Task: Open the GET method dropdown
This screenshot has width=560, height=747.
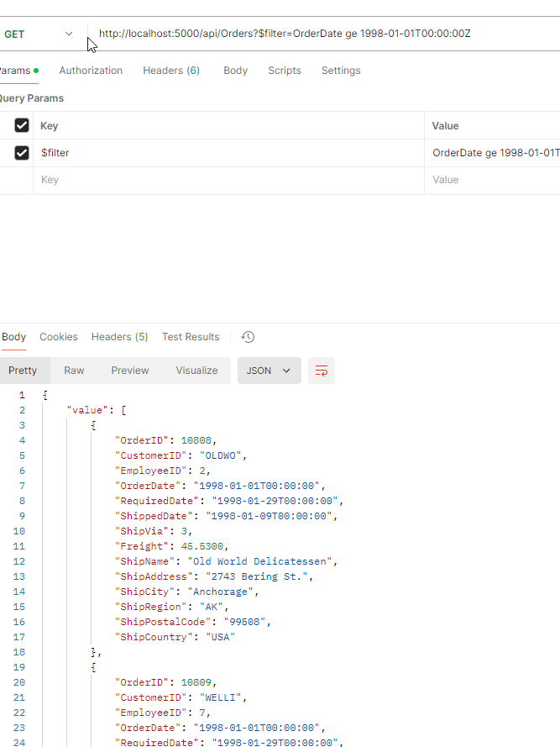Action: (39, 34)
